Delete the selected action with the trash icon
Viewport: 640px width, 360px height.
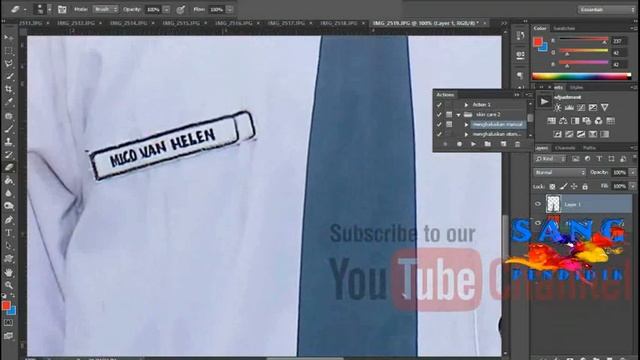[517, 144]
